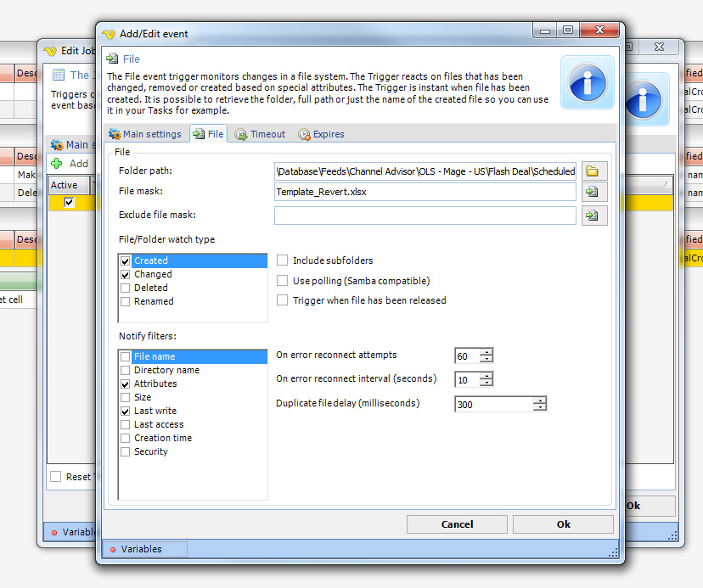The height and width of the screenshot is (588, 703).
Task: Switch to the Main settings tab
Action: (144, 134)
